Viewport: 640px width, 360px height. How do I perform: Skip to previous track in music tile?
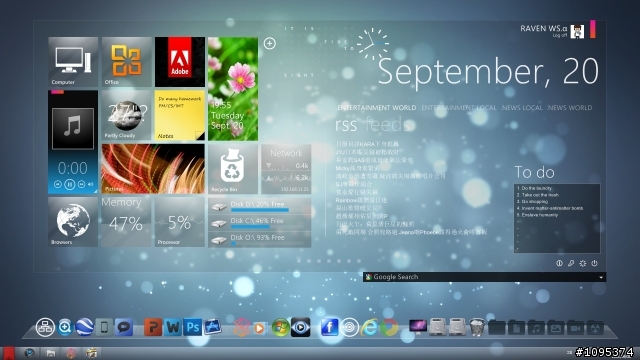pos(58,184)
